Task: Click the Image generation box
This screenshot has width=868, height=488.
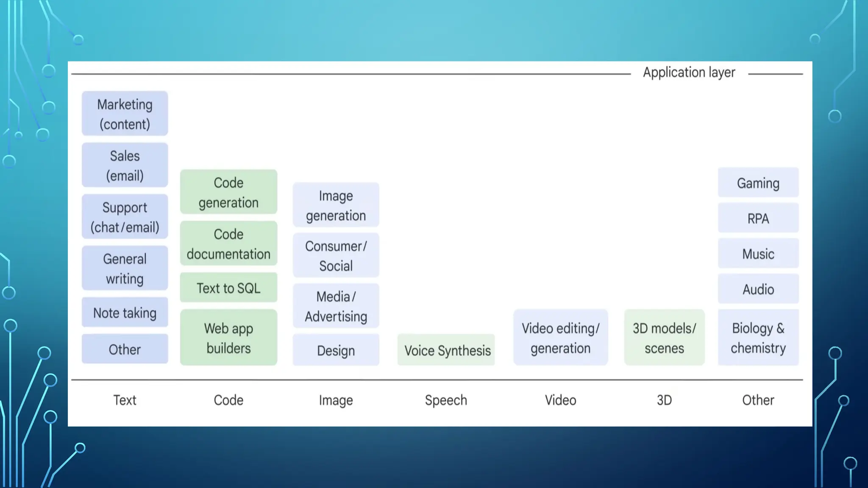Action: [x=336, y=205]
